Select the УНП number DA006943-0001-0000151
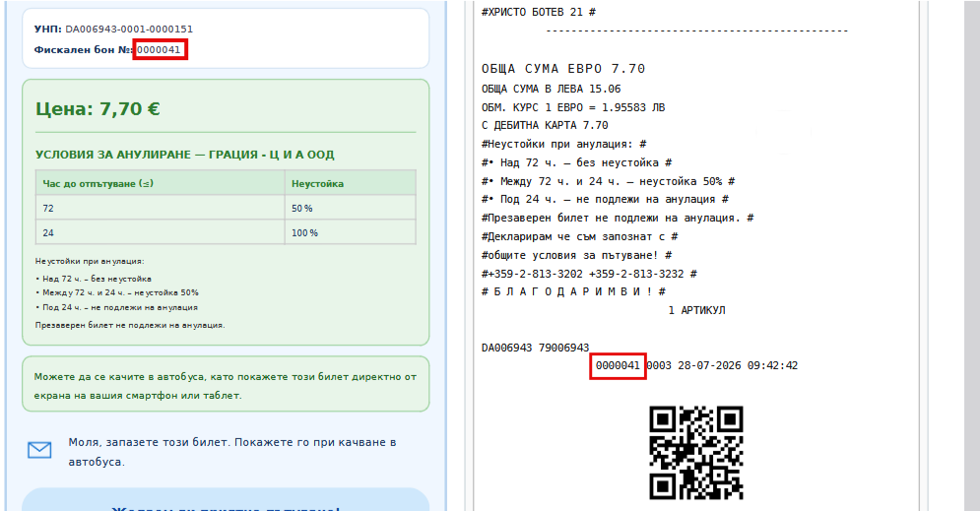Viewport: 980px width, 511px height. (x=129, y=30)
